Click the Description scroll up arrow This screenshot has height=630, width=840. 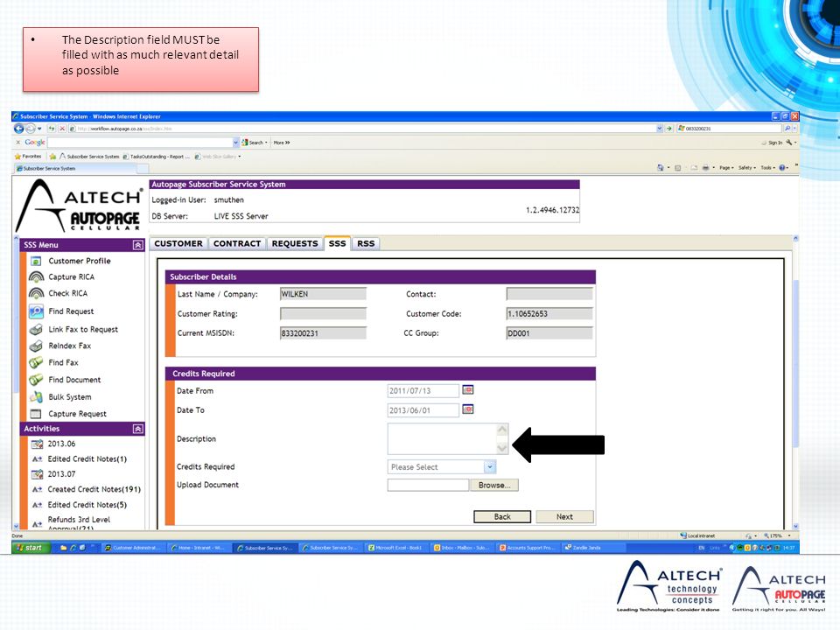502,429
